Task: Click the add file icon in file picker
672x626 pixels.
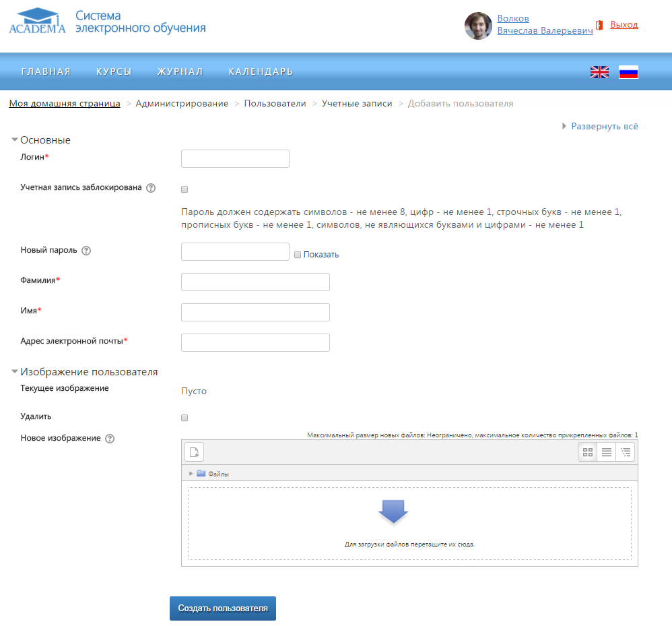Action: click(x=194, y=452)
